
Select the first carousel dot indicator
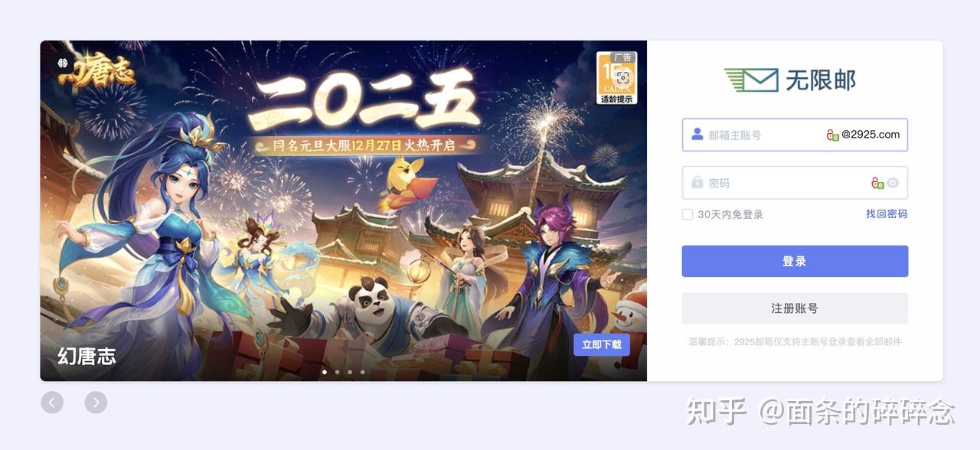(325, 372)
